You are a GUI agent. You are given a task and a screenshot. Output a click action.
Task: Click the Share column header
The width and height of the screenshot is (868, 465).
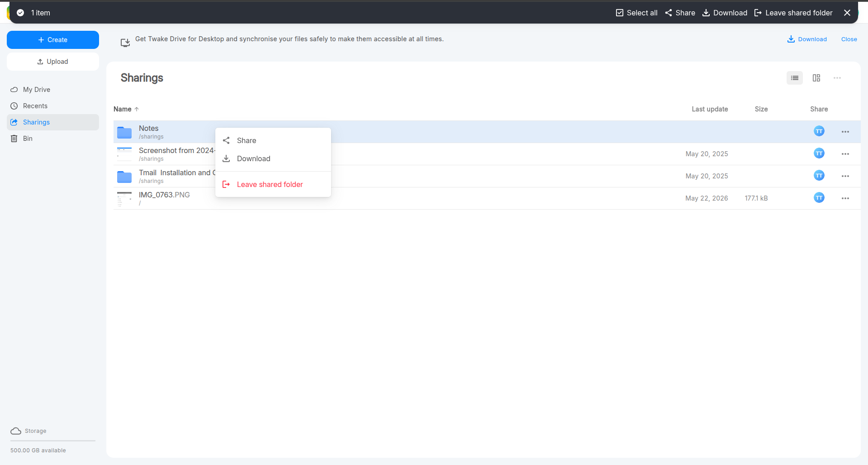tap(819, 109)
